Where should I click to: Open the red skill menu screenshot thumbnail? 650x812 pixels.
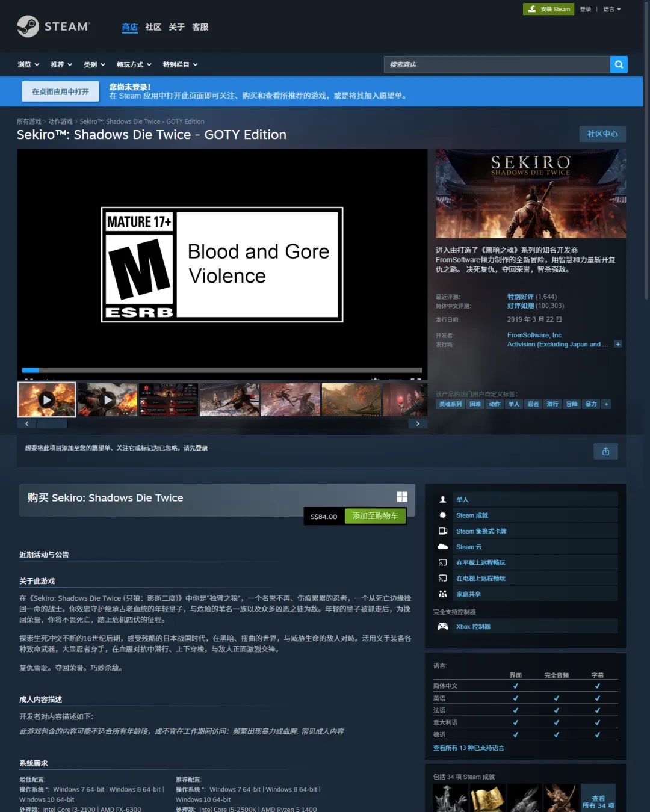pos(169,399)
